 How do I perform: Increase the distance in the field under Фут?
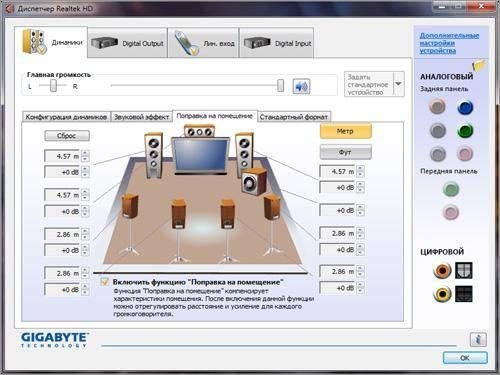360,169
